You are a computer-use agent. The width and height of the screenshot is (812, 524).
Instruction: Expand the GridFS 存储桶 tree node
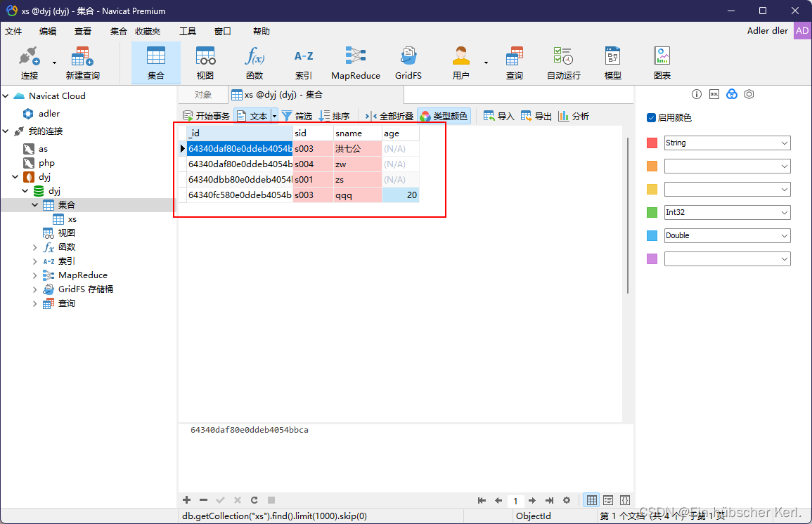point(34,289)
